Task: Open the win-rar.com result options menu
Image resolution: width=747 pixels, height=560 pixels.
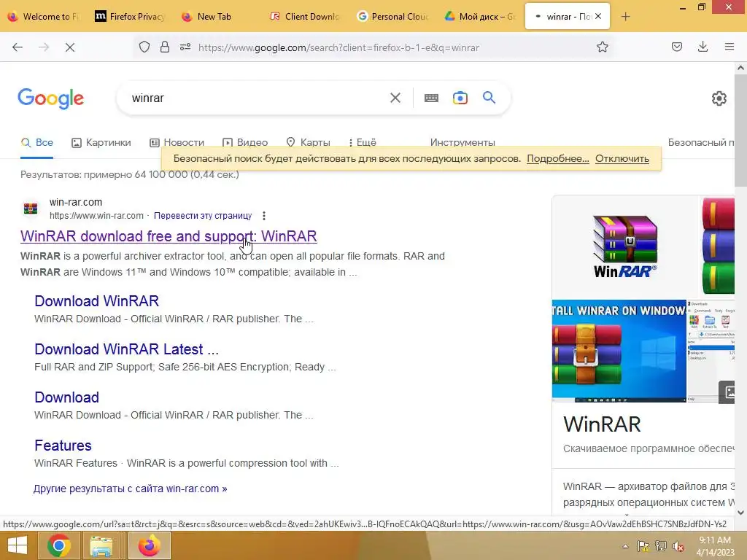Action: [x=264, y=216]
